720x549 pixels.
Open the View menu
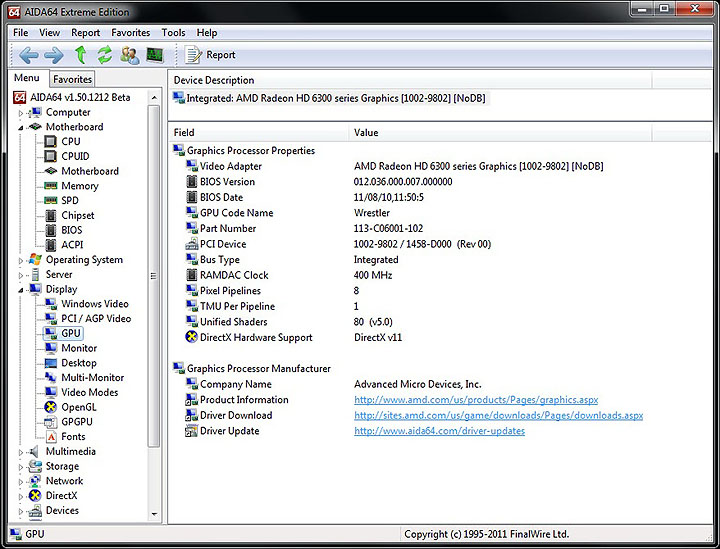pyautogui.click(x=49, y=33)
